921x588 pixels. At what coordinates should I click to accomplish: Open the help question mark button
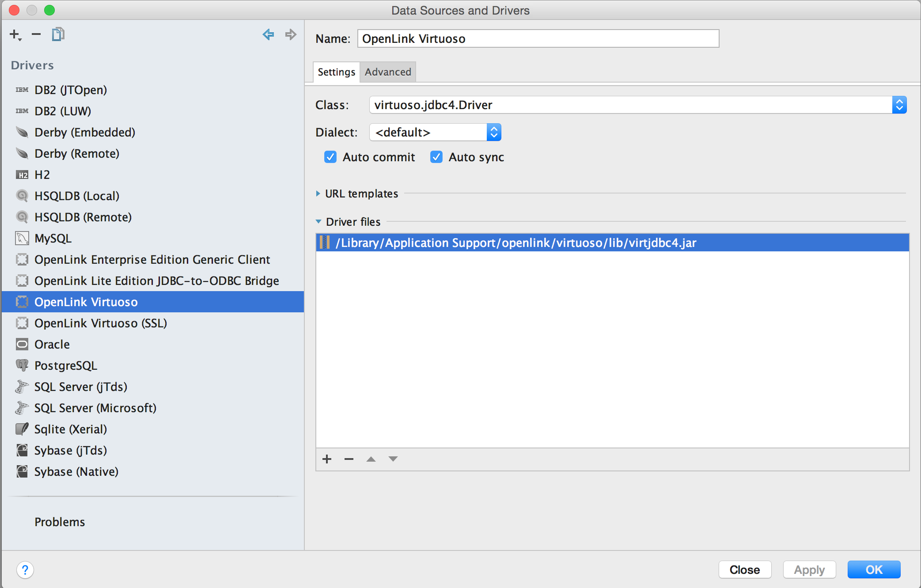click(25, 570)
